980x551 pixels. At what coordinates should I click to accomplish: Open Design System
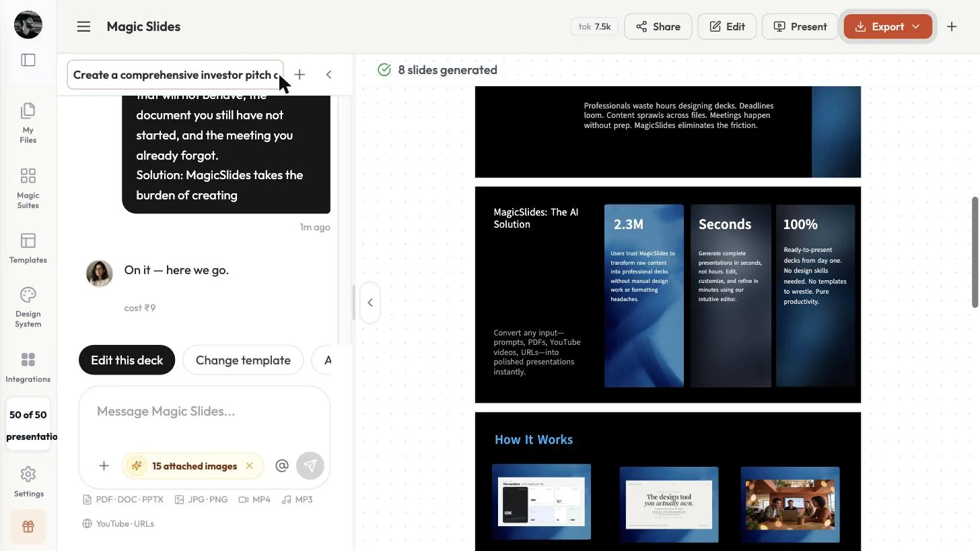tap(28, 307)
